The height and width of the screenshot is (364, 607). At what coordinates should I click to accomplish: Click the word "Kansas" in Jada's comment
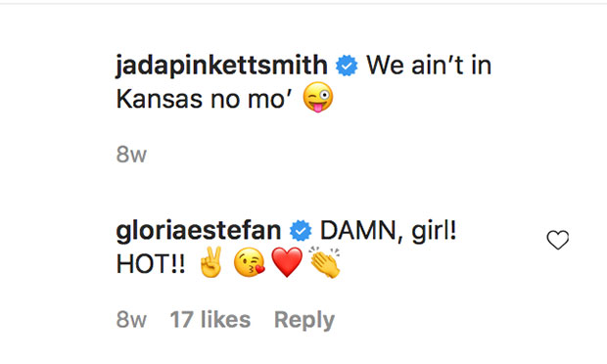point(160,99)
